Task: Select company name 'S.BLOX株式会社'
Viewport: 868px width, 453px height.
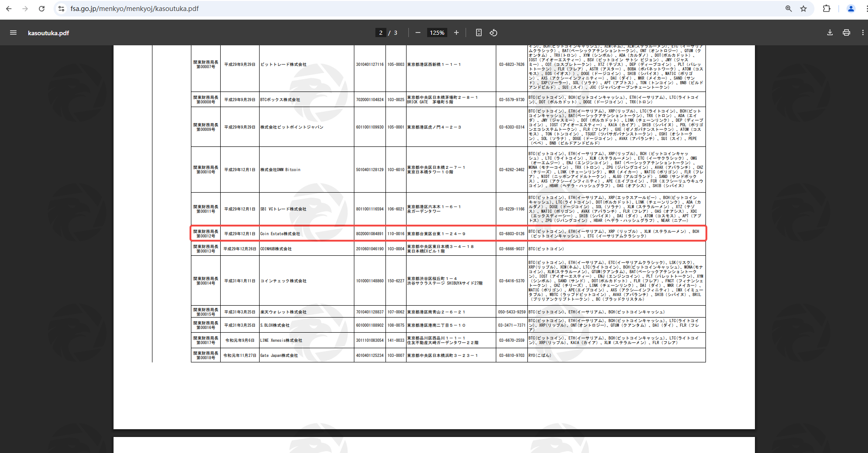Action: click(x=275, y=325)
